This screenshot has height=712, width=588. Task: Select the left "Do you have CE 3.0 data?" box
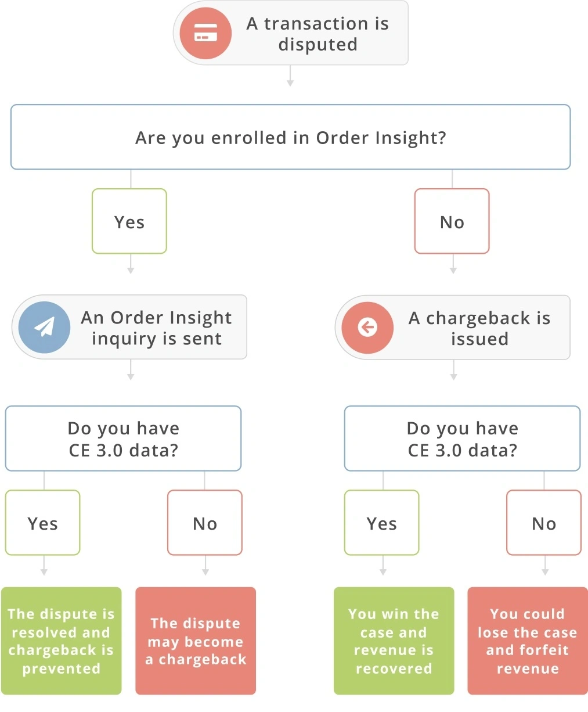click(x=123, y=438)
